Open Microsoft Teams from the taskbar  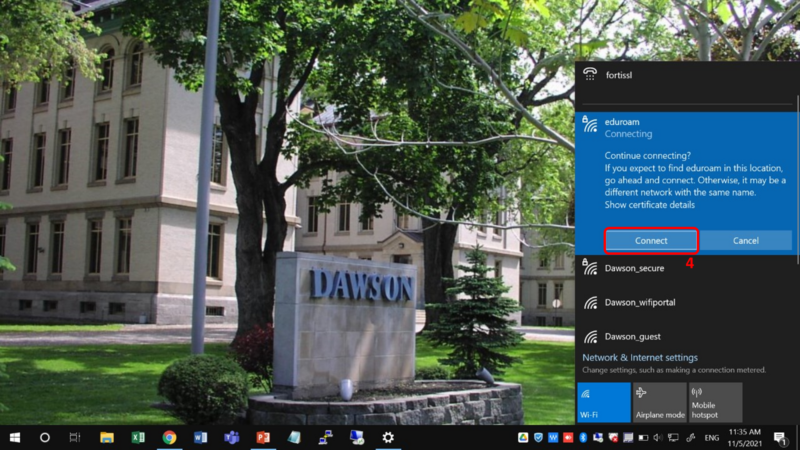232,437
